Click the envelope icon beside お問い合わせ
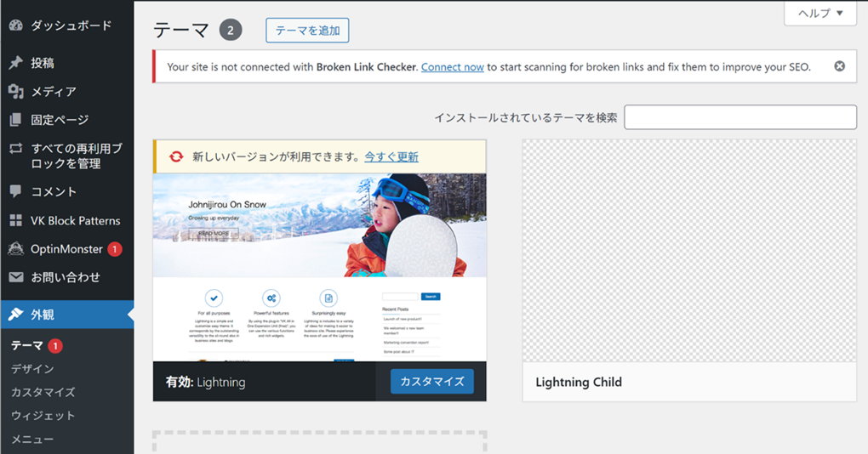 coord(16,277)
